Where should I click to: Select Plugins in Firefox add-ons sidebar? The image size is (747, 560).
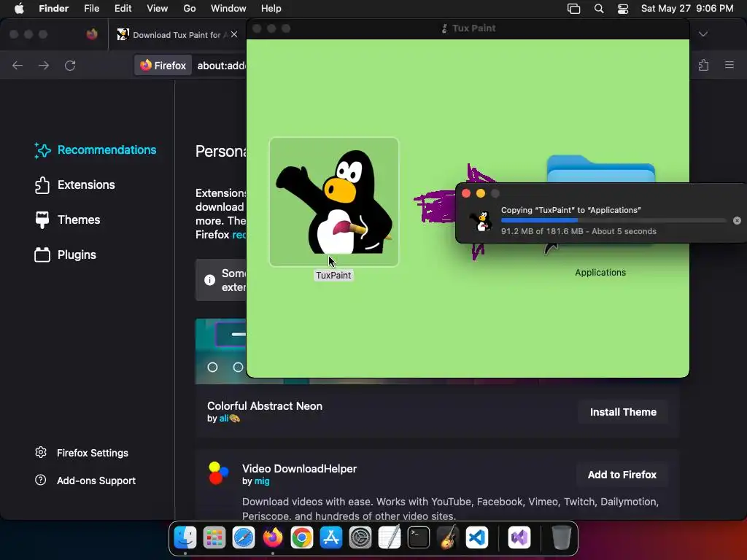point(65,254)
